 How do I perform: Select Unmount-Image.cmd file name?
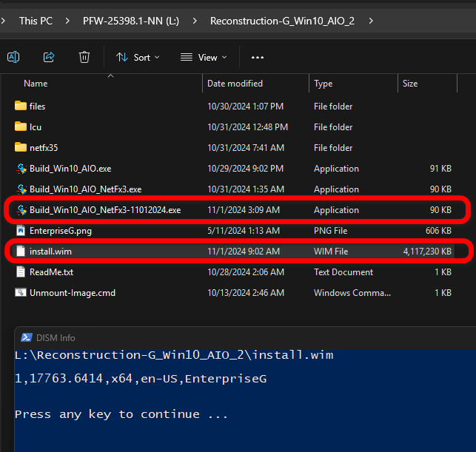(x=73, y=293)
